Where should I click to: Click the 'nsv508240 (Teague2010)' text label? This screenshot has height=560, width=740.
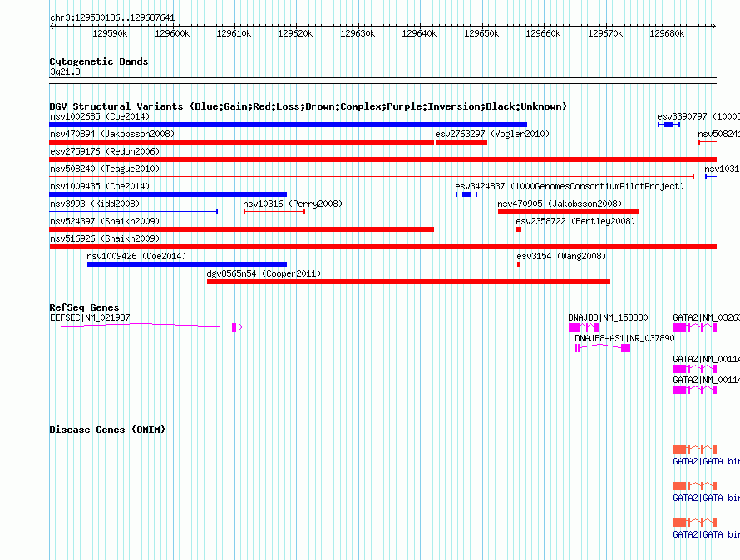[x=105, y=169]
